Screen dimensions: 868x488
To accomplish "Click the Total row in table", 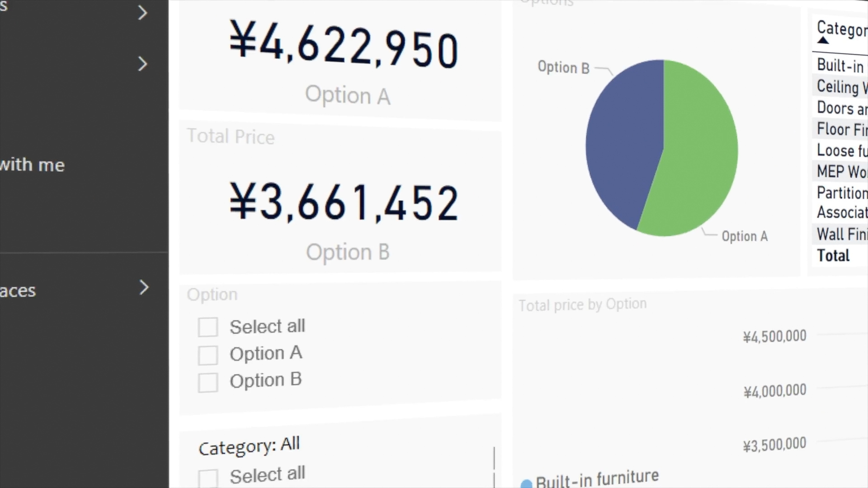I will (833, 256).
